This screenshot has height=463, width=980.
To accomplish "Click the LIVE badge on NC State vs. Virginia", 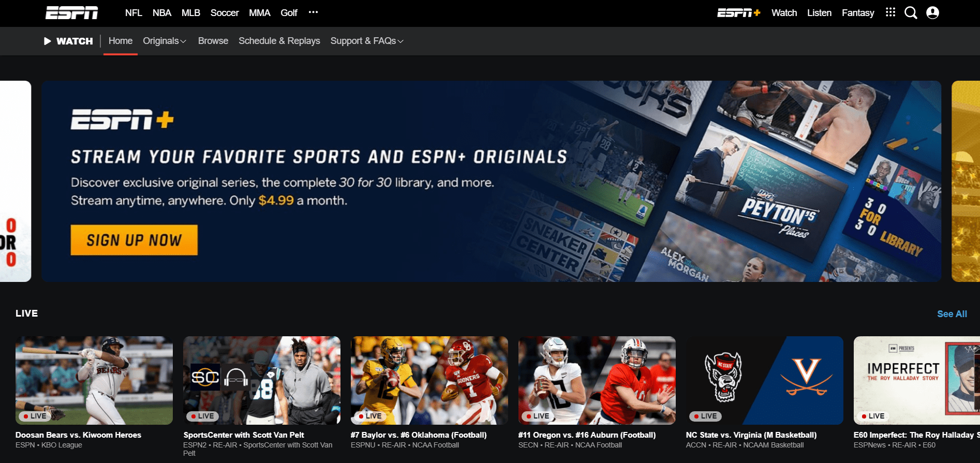I will [x=705, y=416].
